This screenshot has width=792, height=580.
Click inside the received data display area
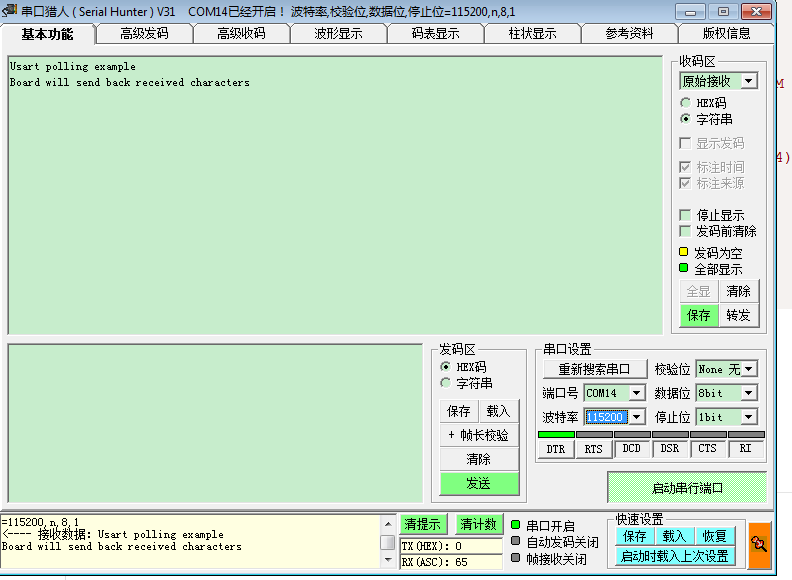click(x=335, y=196)
